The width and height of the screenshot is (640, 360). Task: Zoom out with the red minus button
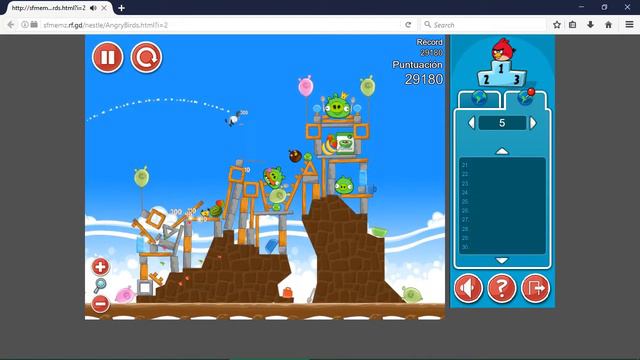100,304
